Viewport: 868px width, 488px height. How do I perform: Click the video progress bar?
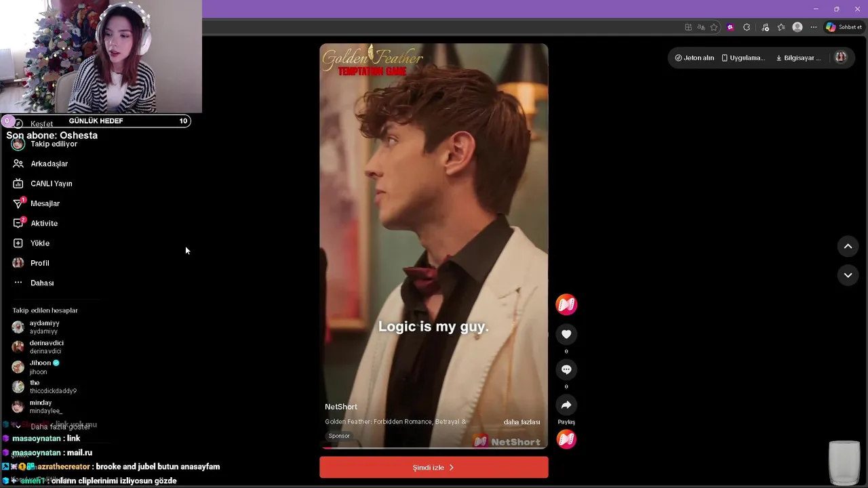click(434, 447)
